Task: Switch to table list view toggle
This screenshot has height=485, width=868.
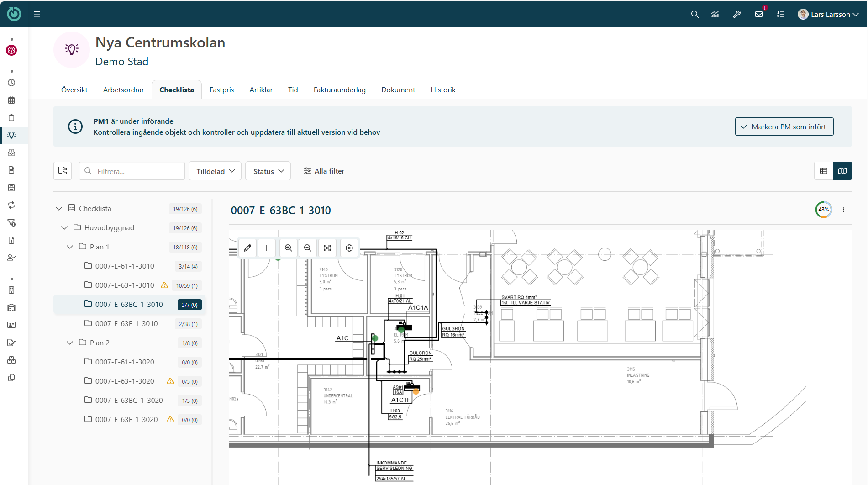Action: [824, 171]
